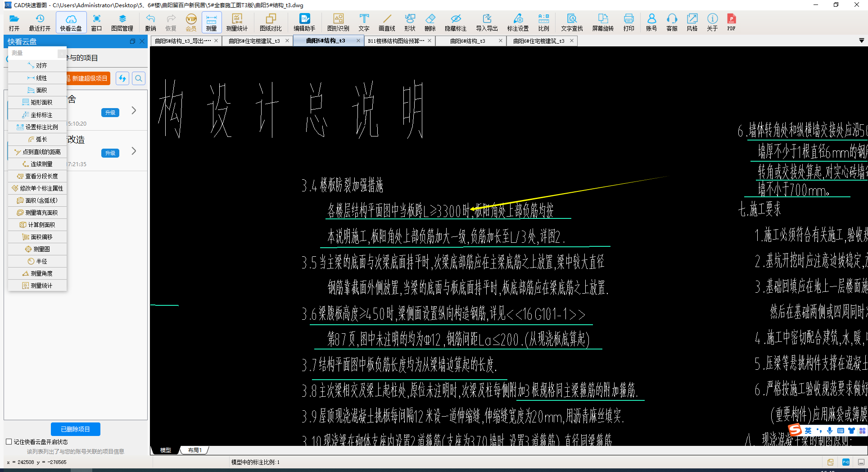Image resolution: width=868 pixels, height=472 pixels.
Task: Open 图层管理 layer manager
Action: tap(122, 22)
